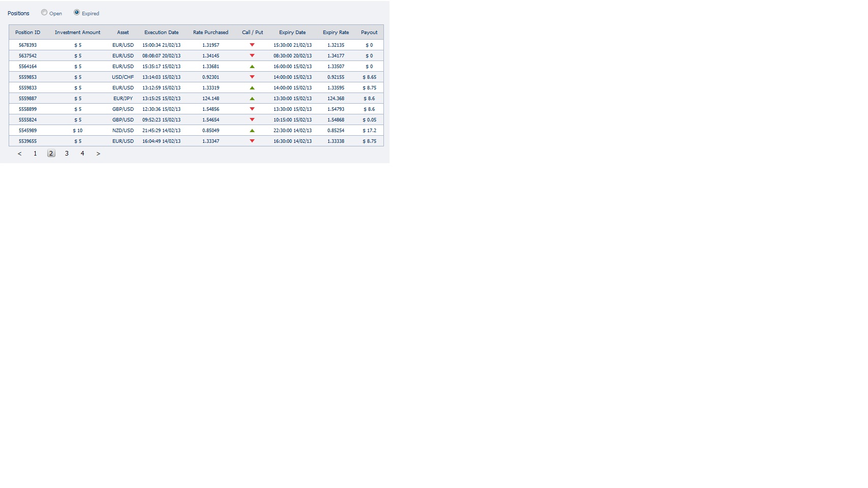
Task: Click the red put arrow for position 5678393
Action: click(x=252, y=45)
